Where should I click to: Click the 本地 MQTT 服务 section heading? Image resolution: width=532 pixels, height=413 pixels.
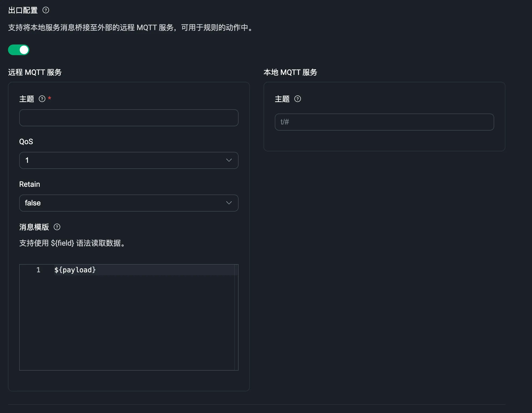(x=290, y=72)
